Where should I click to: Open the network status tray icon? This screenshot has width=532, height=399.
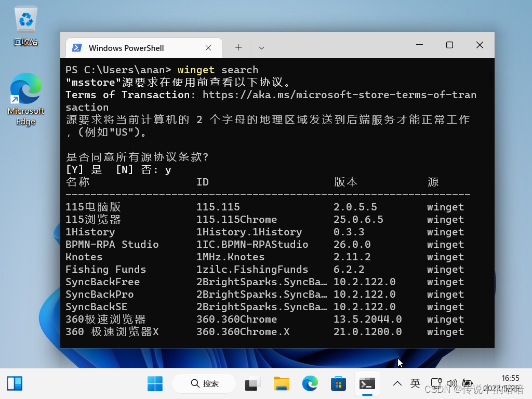(436, 384)
